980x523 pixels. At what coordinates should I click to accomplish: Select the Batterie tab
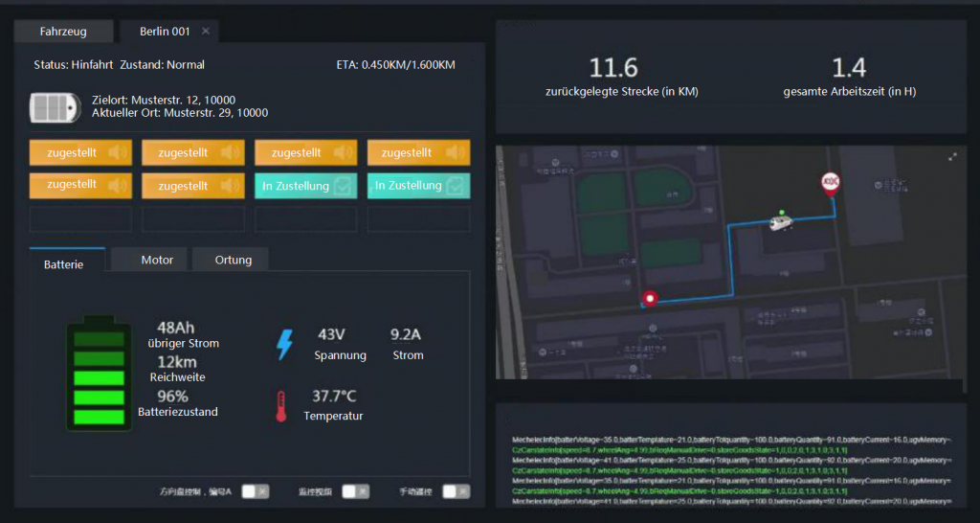63,263
